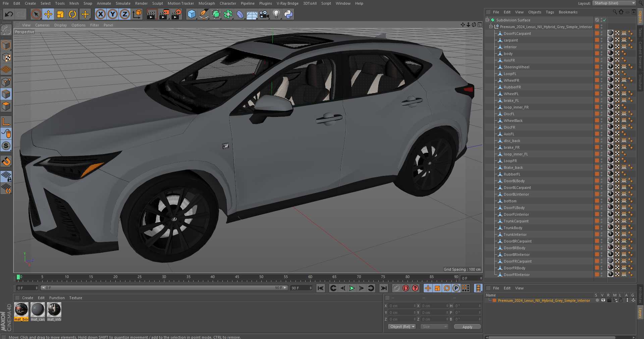Viewport: 644px width, 339px height.
Task: Toggle Y axis lock
Action: click(113, 14)
